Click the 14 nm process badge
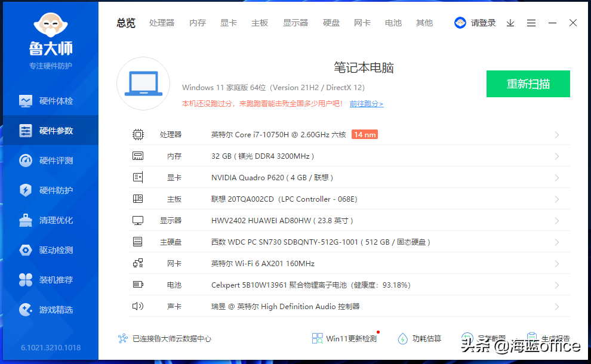This screenshot has height=364, width=591. pyautogui.click(x=365, y=134)
